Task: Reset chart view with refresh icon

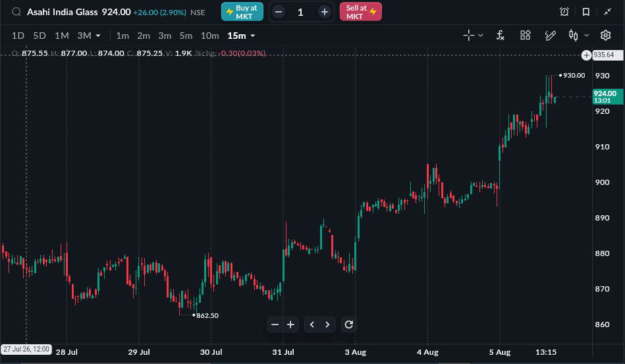Action: [x=349, y=325]
